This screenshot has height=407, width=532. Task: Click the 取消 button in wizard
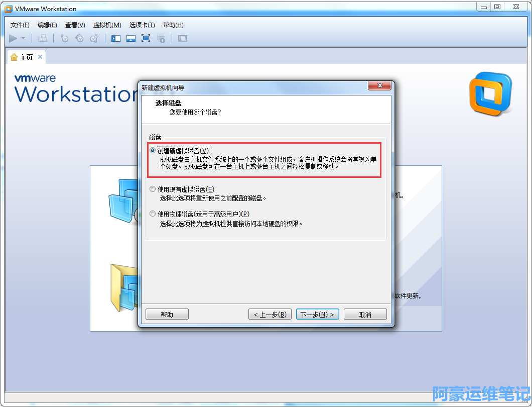pos(365,314)
